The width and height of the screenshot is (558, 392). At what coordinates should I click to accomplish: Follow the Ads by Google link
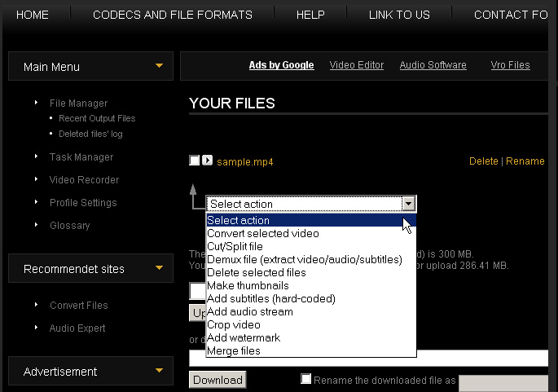click(x=281, y=65)
